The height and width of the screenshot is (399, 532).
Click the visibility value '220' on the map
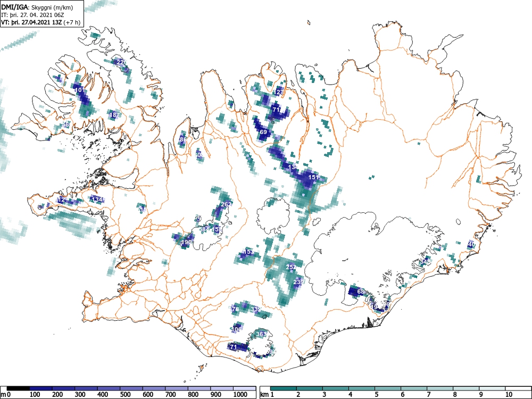pos(121,62)
